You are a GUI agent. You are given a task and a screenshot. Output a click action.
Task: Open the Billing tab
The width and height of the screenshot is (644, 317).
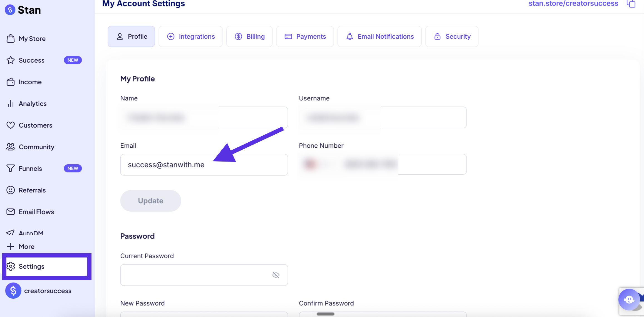249,36
